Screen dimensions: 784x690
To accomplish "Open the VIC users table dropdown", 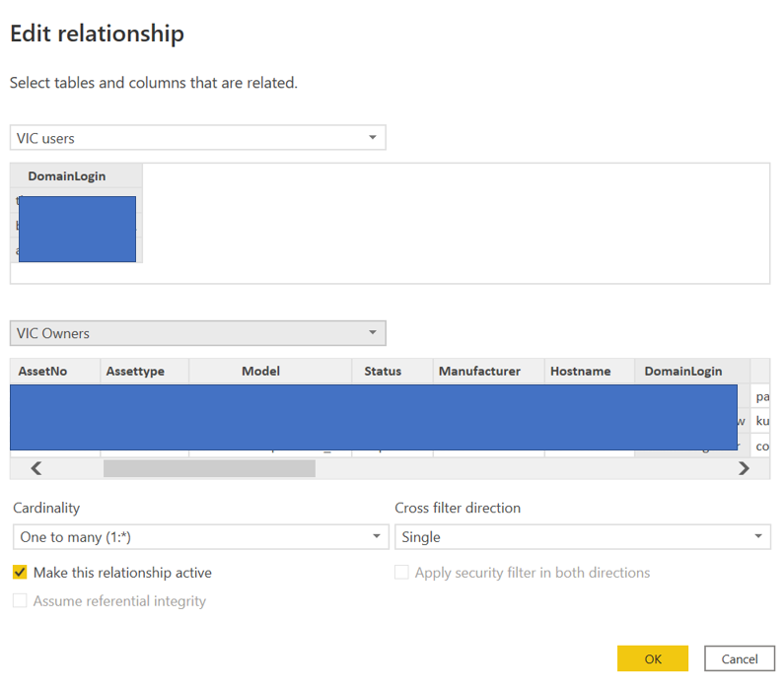I will pos(197,137).
